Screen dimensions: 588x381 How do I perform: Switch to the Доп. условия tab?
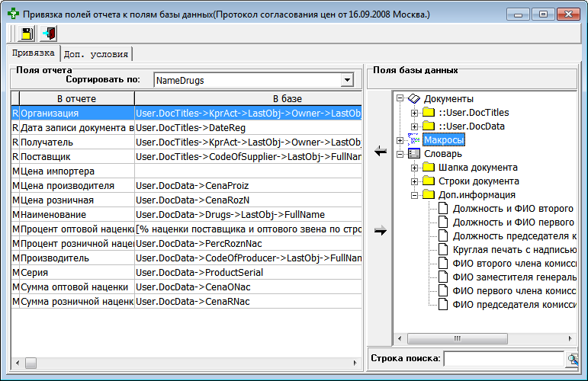[x=96, y=53]
